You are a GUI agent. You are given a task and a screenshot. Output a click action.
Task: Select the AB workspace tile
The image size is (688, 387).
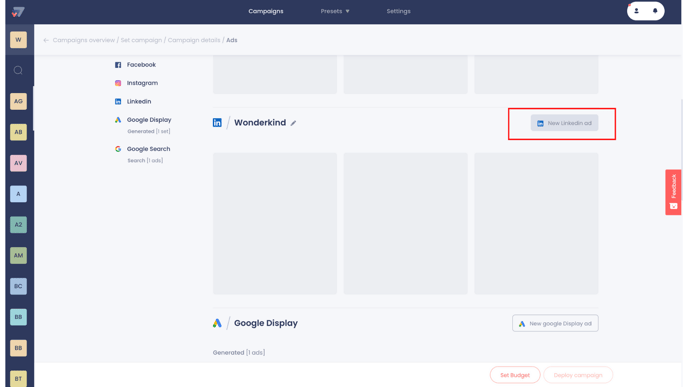(x=18, y=132)
